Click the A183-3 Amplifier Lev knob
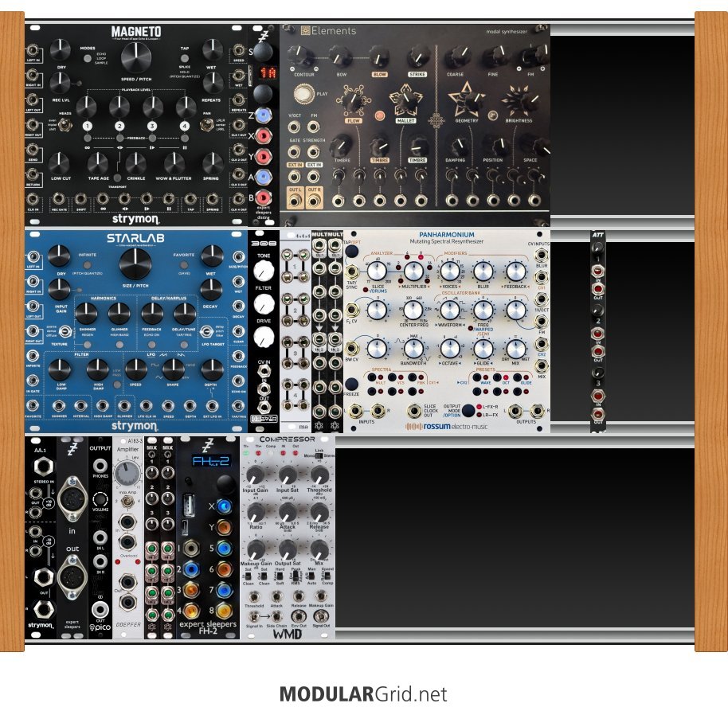Screen dimensions: 728x711 pyautogui.click(x=127, y=474)
